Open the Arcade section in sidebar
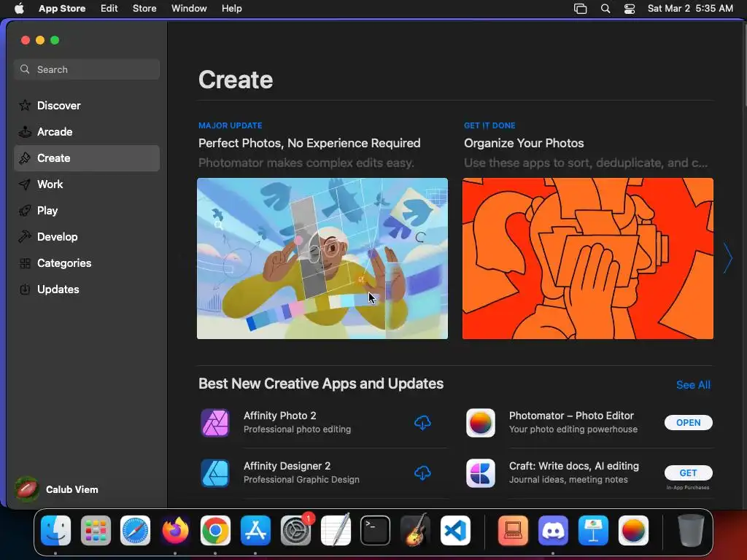Screen dimensions: 747x560 coord(87,132)
